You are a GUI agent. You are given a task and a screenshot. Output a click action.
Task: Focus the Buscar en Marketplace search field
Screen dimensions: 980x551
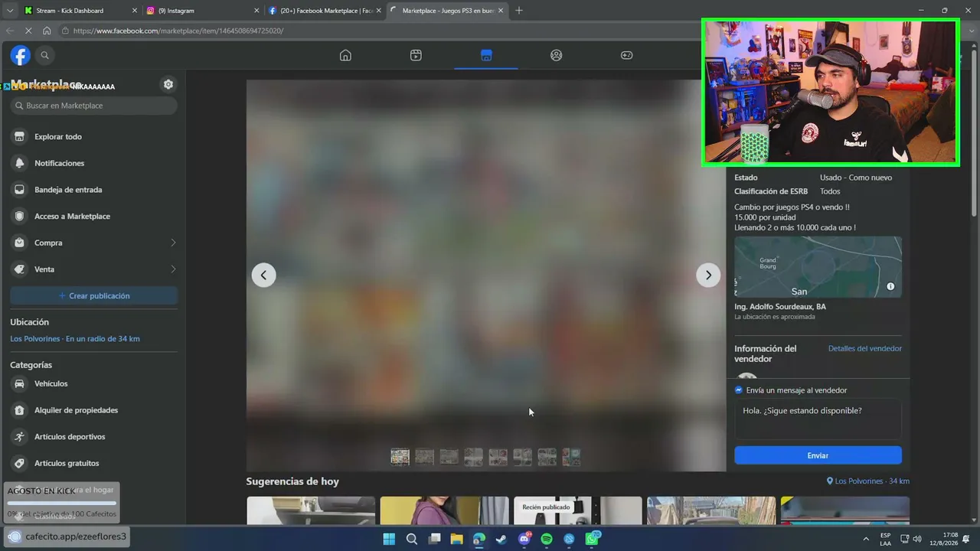tap(94, 106)
